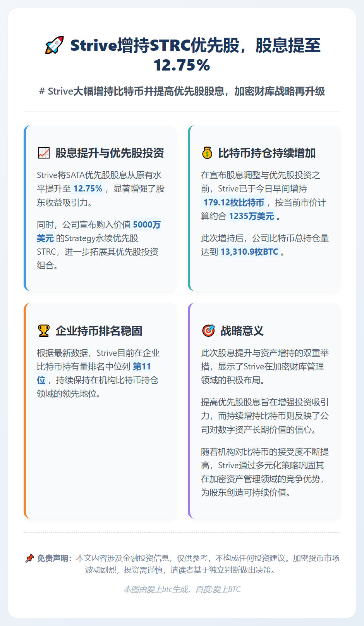Viewport: 364px width, 626px height.
Task: Click the trophy icon beside 企业持币排名稳固
Action: click(44, 331)
